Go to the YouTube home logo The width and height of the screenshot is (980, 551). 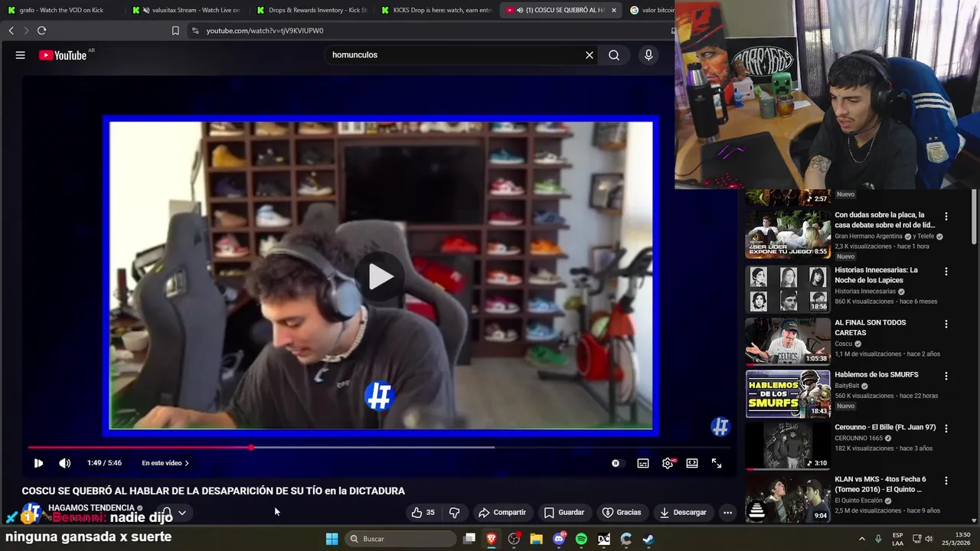tap(63, 55)
